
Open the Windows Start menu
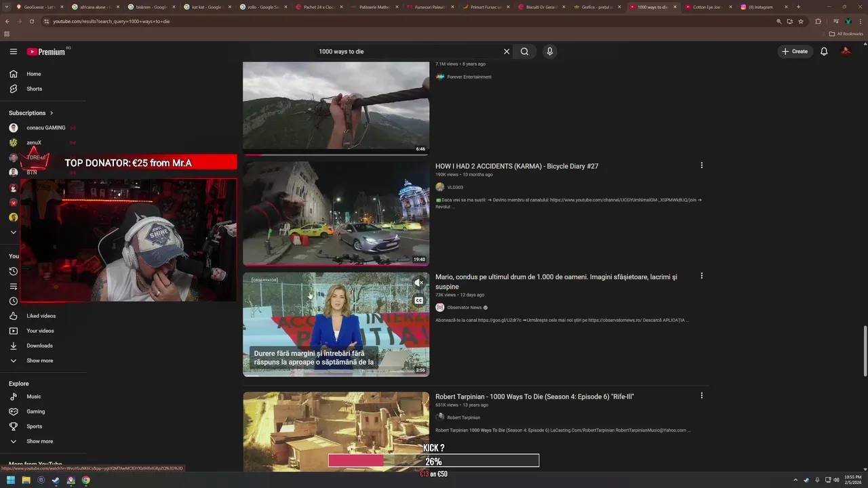11,480
